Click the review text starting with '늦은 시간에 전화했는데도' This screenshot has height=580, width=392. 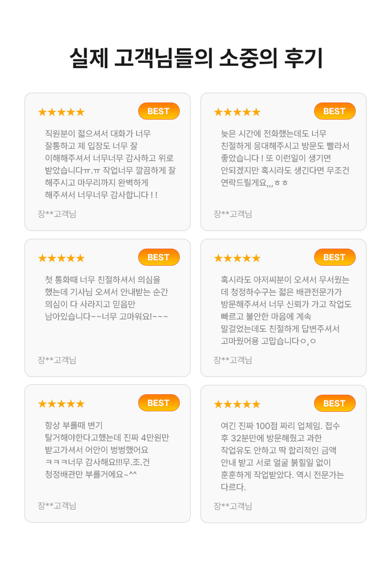[285, 158]
